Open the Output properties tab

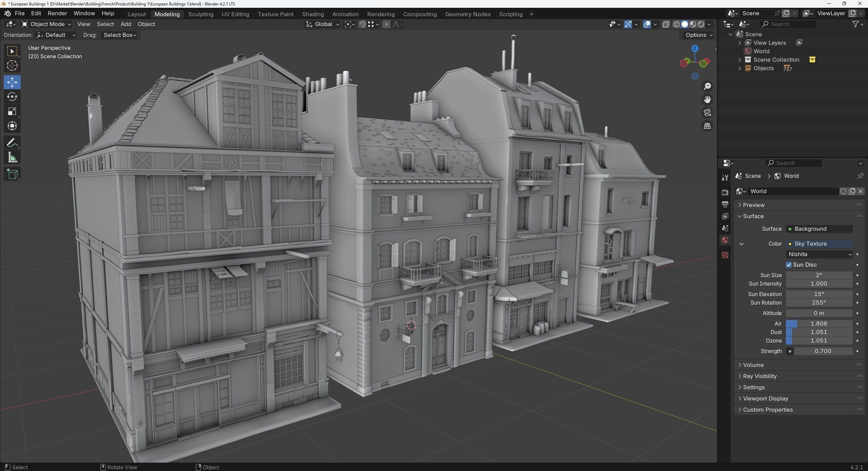pyautogui.click(x=725, y=204)
